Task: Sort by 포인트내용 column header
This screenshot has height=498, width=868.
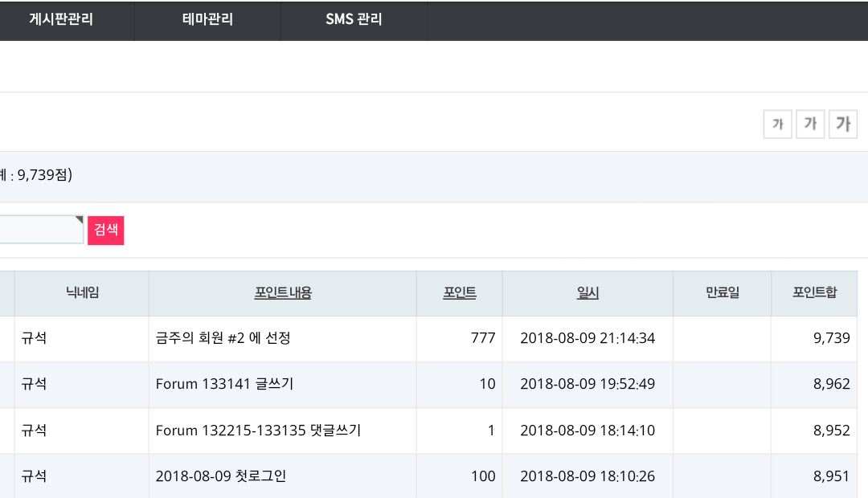Action: click(283, 292)
